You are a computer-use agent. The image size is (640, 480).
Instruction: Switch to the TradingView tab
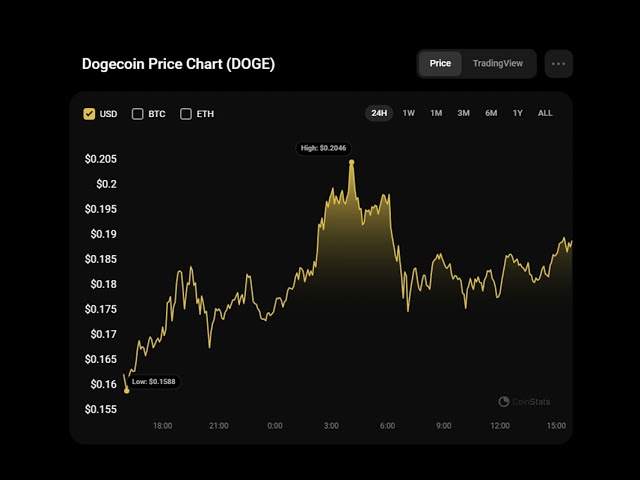497,64
